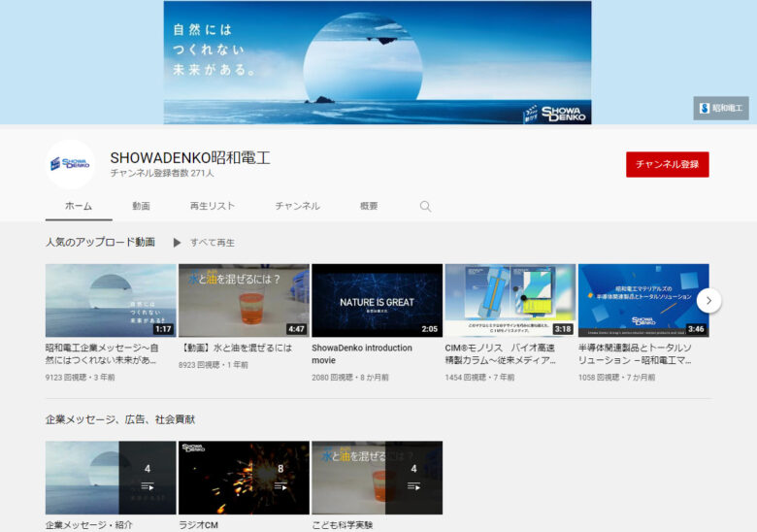Open the 概要 tab
Image resolution: width=757 pixels, height=532 pixels.
(369, 206)
